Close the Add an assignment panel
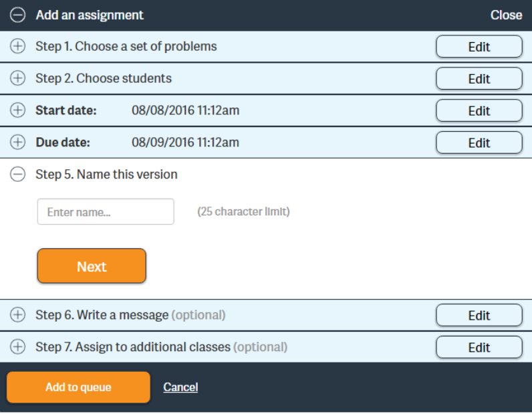 click(x=506, y=15)
